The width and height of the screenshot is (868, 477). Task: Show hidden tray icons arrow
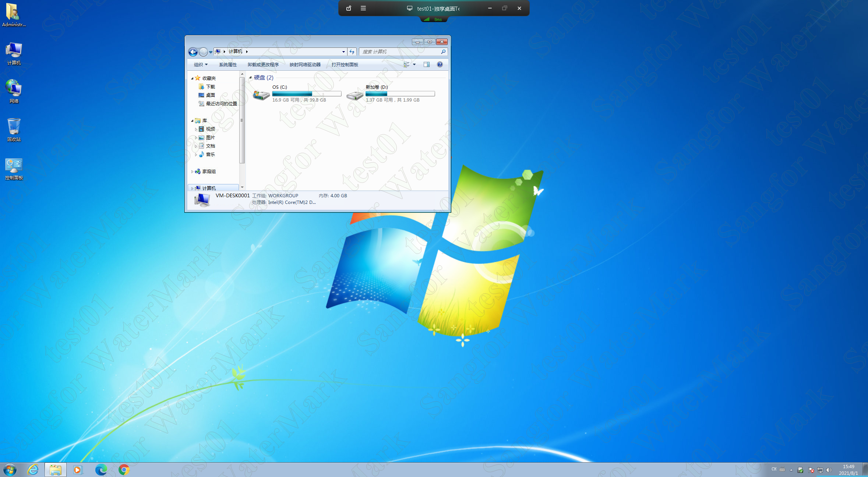pyautogui.click(x=791, y=470)
